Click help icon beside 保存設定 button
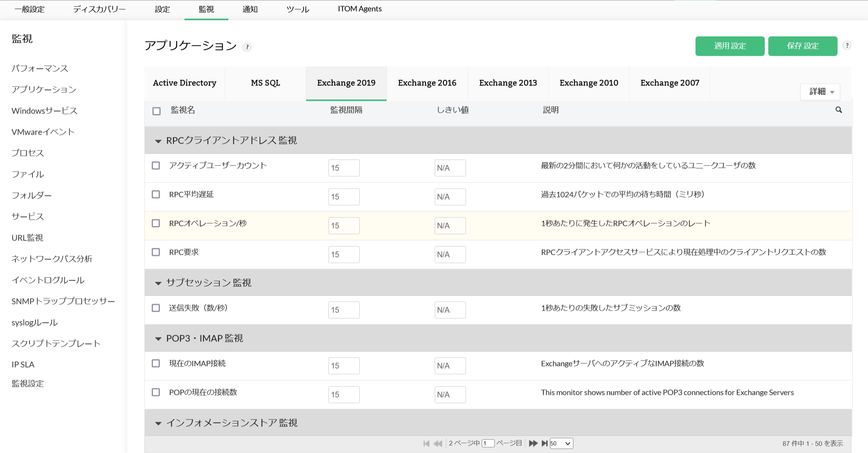This screenshot has height=453, width=868. point(847,45)
